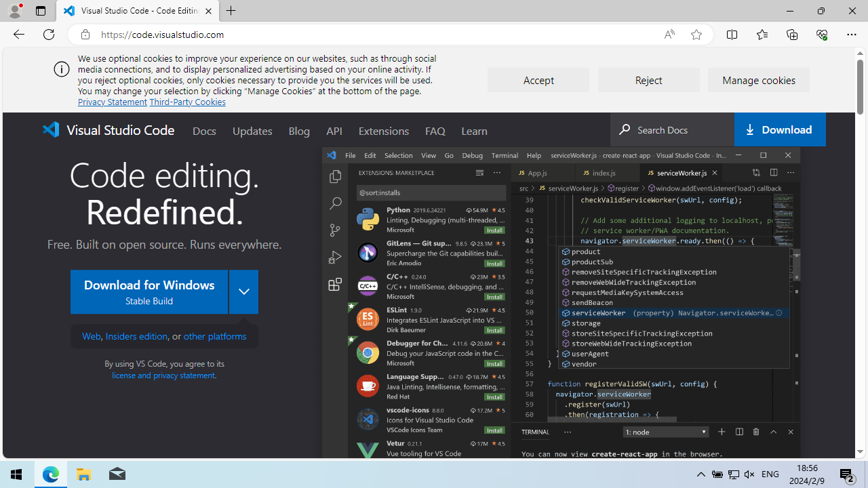Show hidden system tray icons
The image size is (868, 488).
[x=701, y=474]
